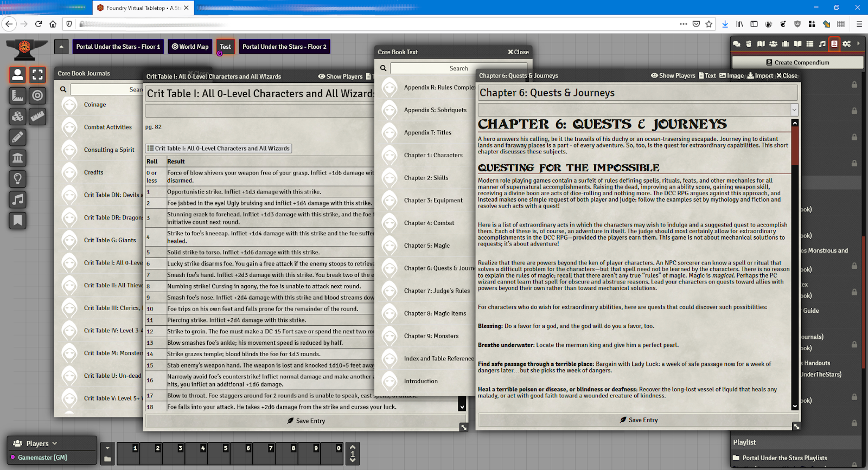Select macro hotbar slot 1
868x470 pixels.
[128, 454]
